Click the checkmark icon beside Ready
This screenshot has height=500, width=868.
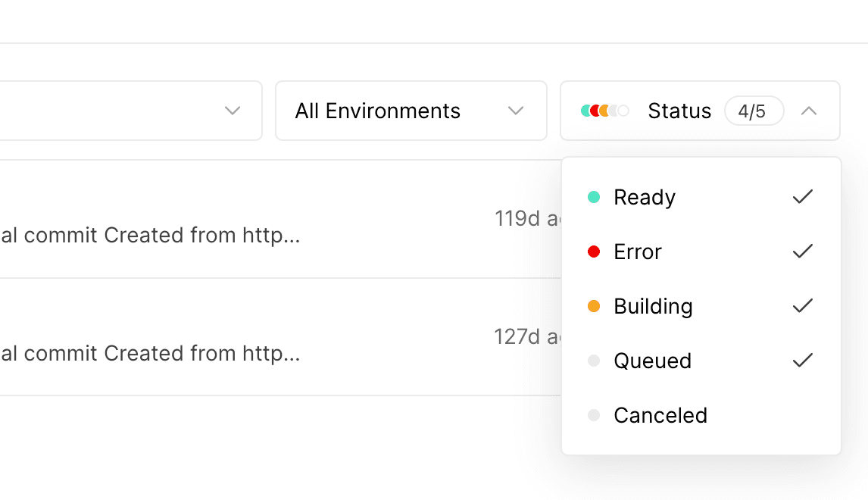click(x=801, y=197)
